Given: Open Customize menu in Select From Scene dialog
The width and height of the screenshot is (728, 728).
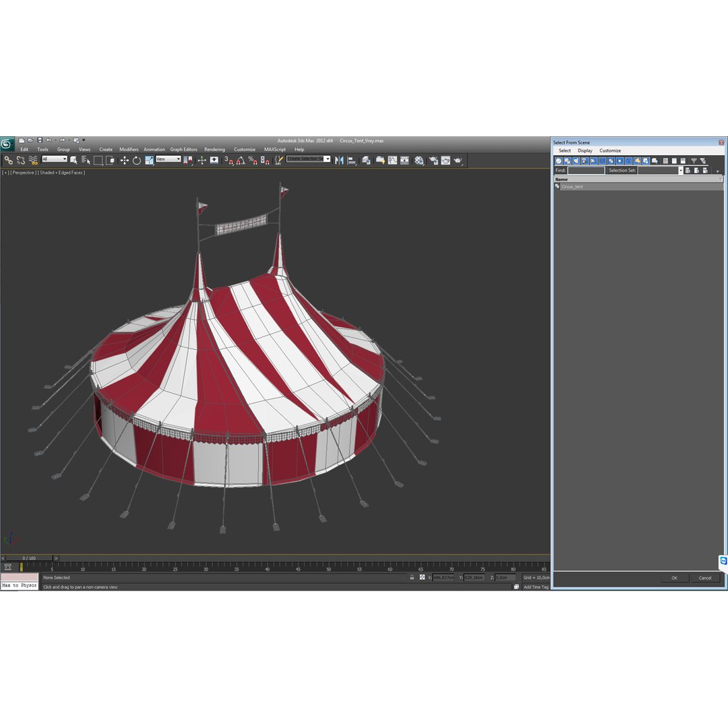Looking at the screenshot, I should click(610, 151).
